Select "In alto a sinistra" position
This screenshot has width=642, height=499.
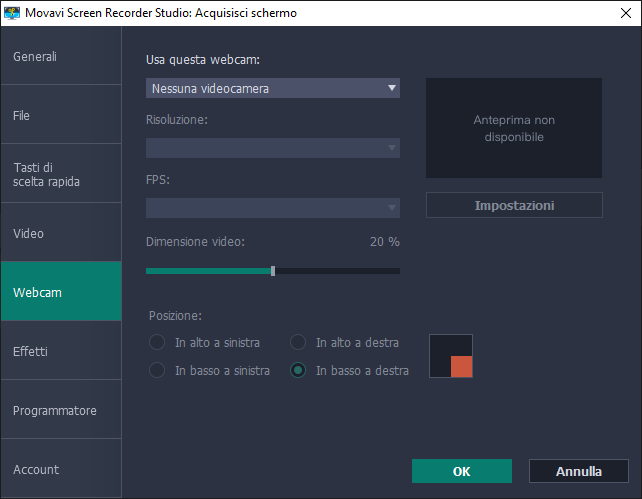157,342
